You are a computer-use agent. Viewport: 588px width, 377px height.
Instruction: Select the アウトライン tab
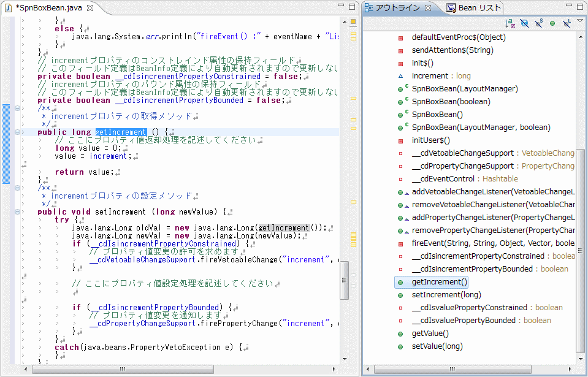click(x=398, y=8)
